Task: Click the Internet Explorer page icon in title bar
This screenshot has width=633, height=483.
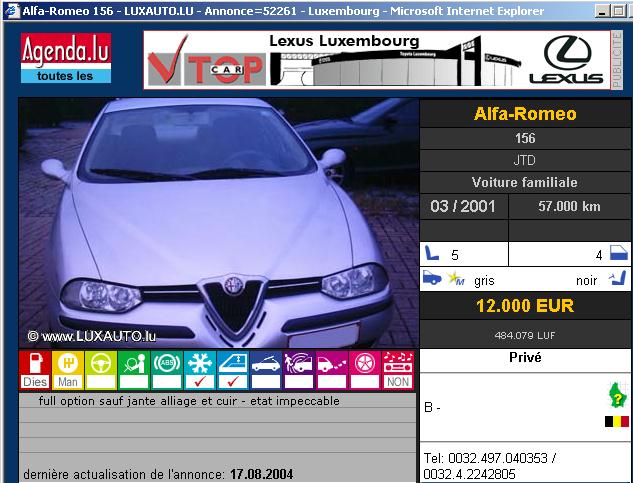Action: point(12,11)
